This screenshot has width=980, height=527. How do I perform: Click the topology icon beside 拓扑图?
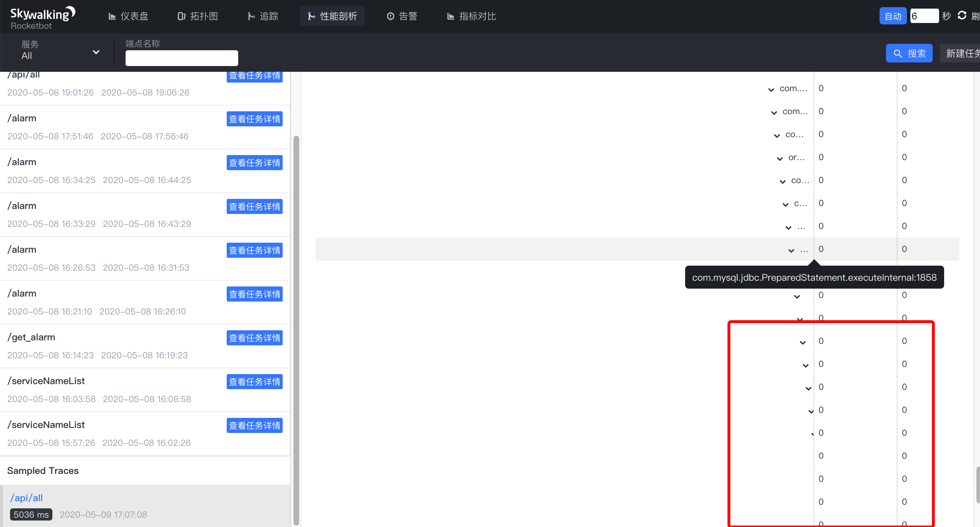tap(182, 17)
